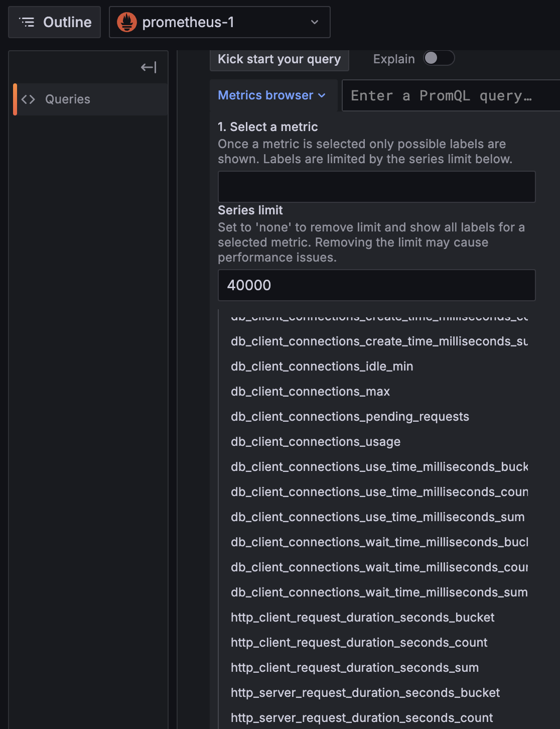Click the PromQL query input field

[447, 95]
